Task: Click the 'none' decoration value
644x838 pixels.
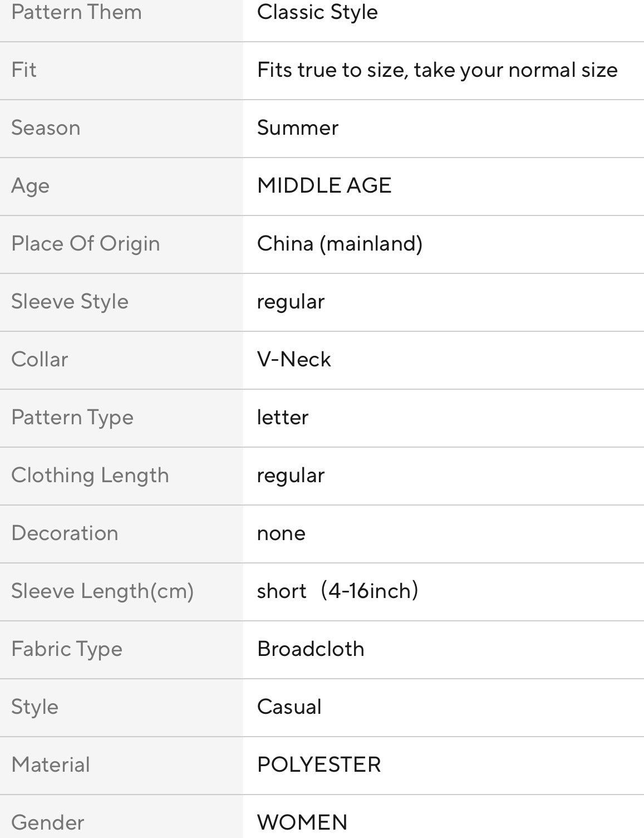Action: tap(281, 533)
